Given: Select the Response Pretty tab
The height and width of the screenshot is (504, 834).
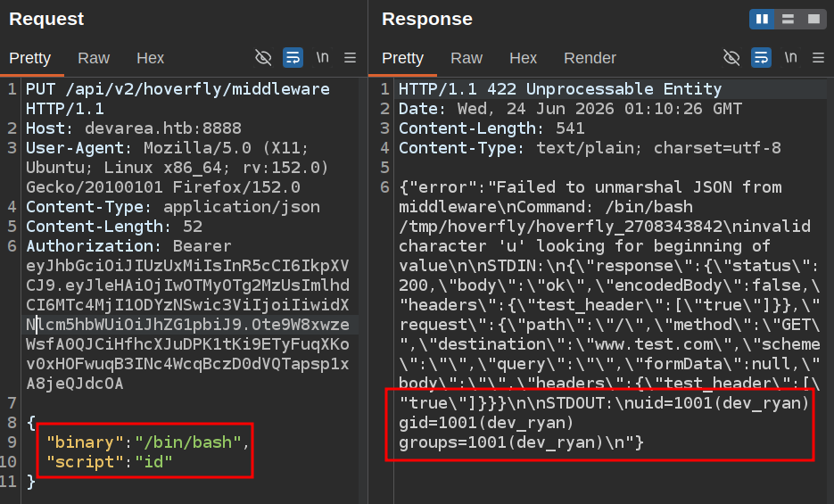Looking at the screenshot, I should coord(402,58).
